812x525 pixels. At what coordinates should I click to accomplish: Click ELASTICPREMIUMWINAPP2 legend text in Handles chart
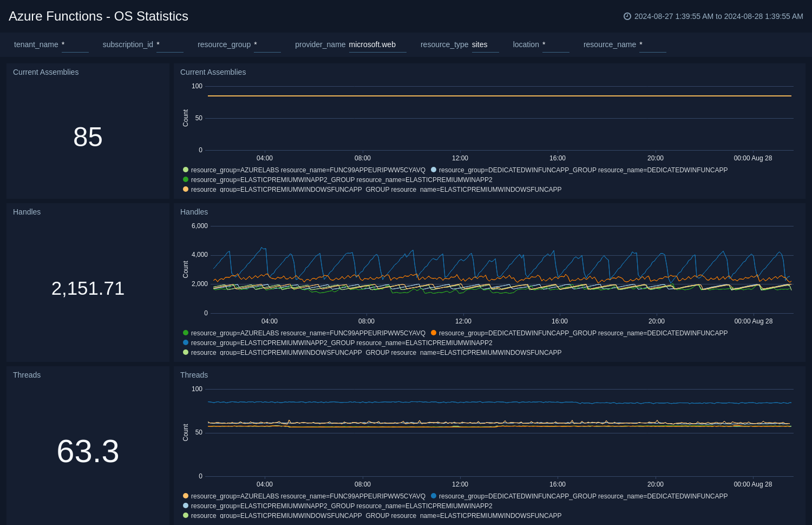point(342,343)
